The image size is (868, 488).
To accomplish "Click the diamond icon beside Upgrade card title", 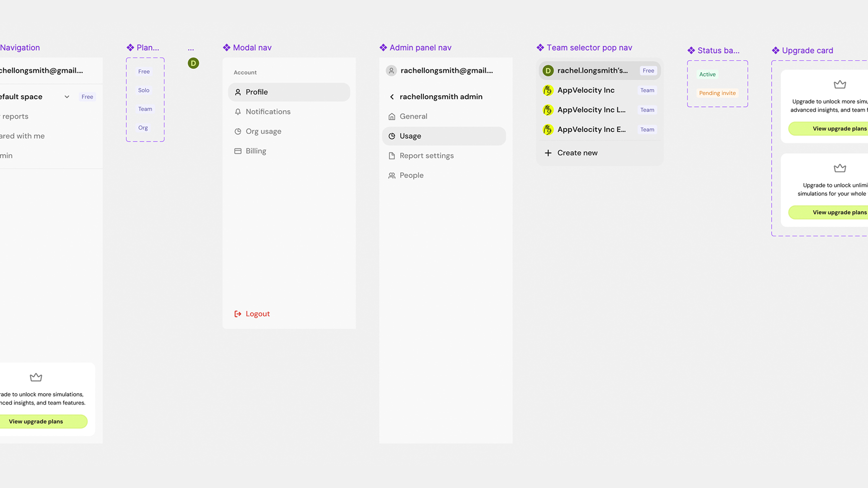I will (776, 51).
